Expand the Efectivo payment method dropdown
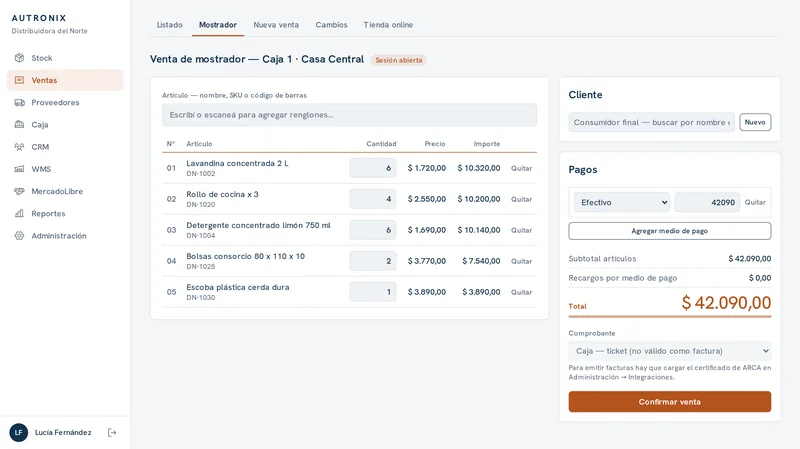The width and height of the screenshot is (800, 449). coord(622,203)
